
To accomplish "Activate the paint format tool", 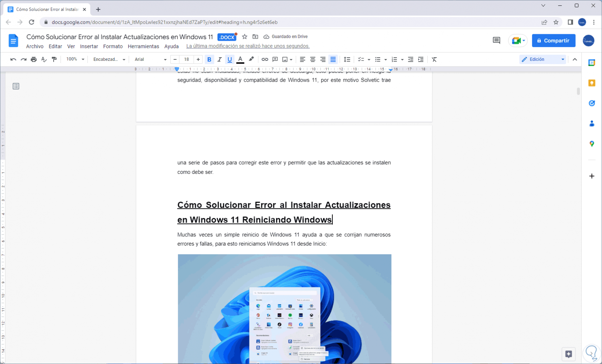I will [54, 59].
